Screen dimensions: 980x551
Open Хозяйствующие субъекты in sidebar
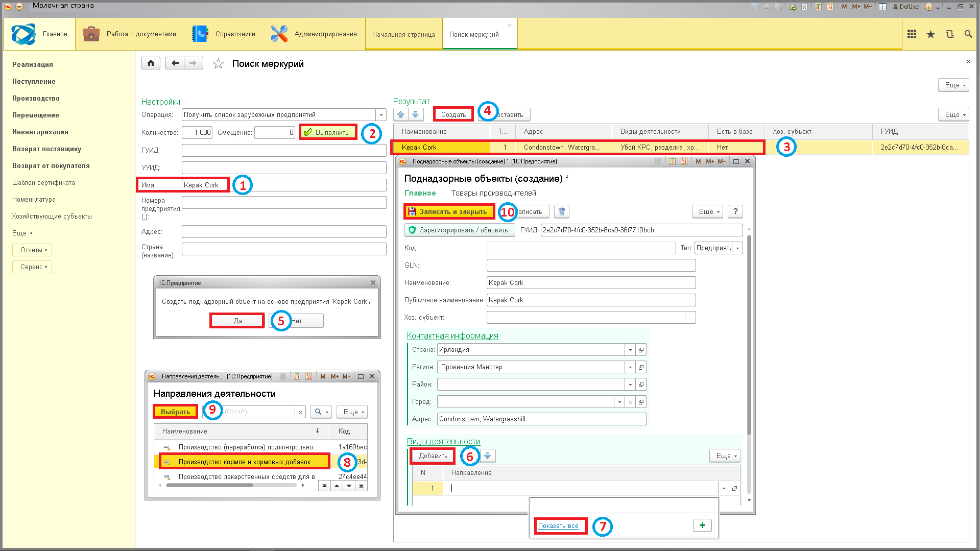[x=52, y=217]
